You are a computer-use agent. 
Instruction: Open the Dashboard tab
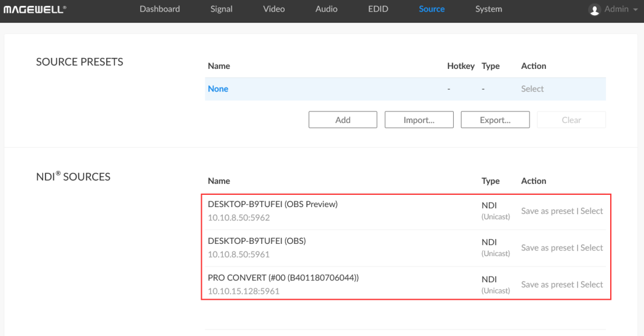pyautogui.click(x=159, y=9)
